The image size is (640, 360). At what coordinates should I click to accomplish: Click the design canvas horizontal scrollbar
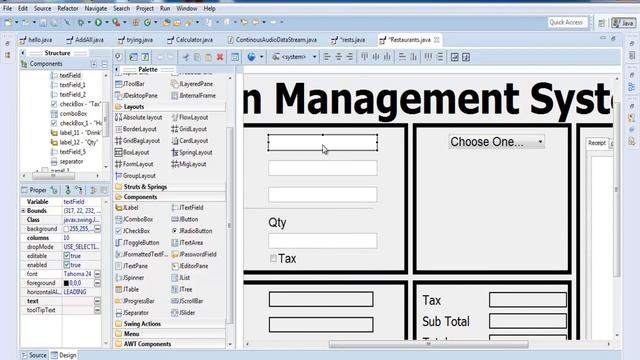[428, 344]
